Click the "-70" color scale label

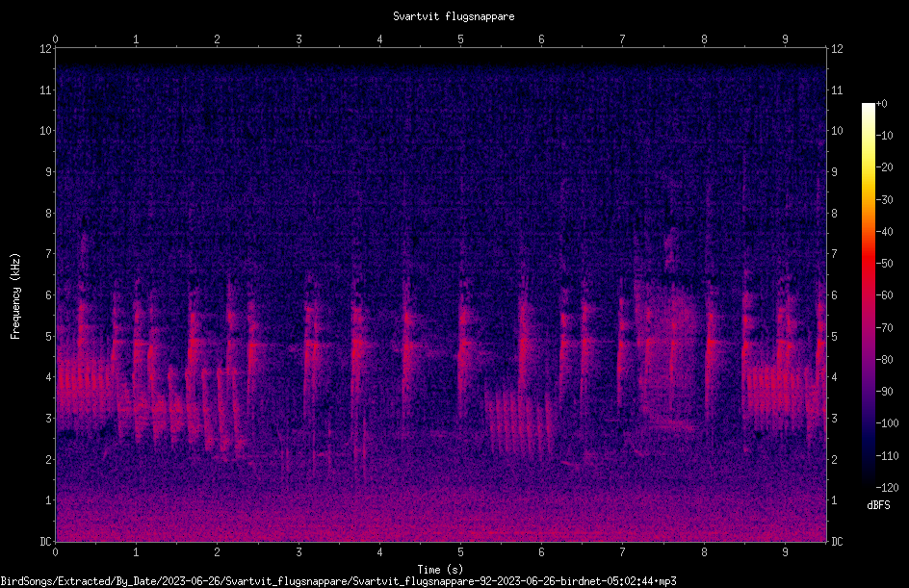coord(884,328)
